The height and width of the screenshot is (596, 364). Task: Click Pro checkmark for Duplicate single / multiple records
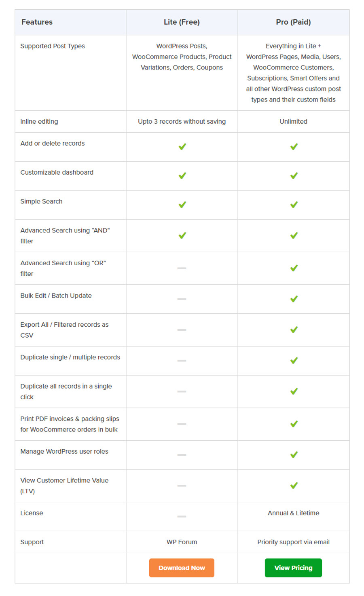pos(294,360)
